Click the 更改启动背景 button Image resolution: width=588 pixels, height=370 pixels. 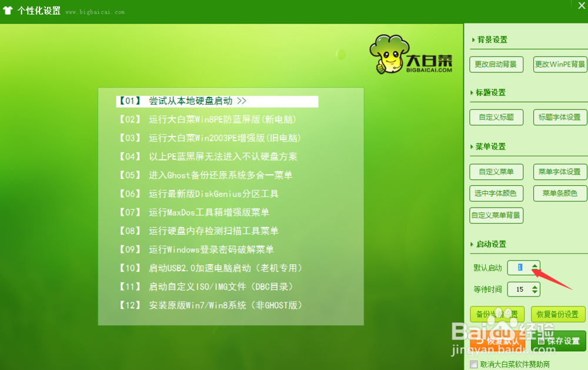point(496,64)
